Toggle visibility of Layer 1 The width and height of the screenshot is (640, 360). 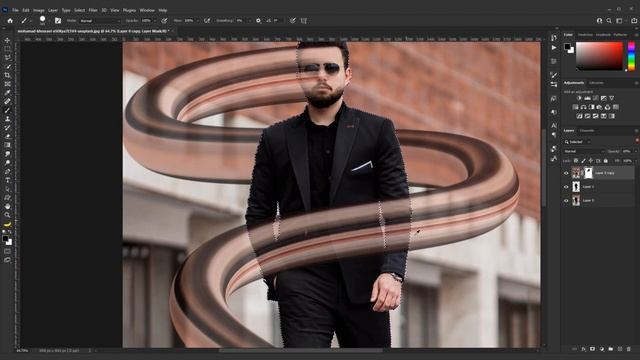click(x=566, y=187)
